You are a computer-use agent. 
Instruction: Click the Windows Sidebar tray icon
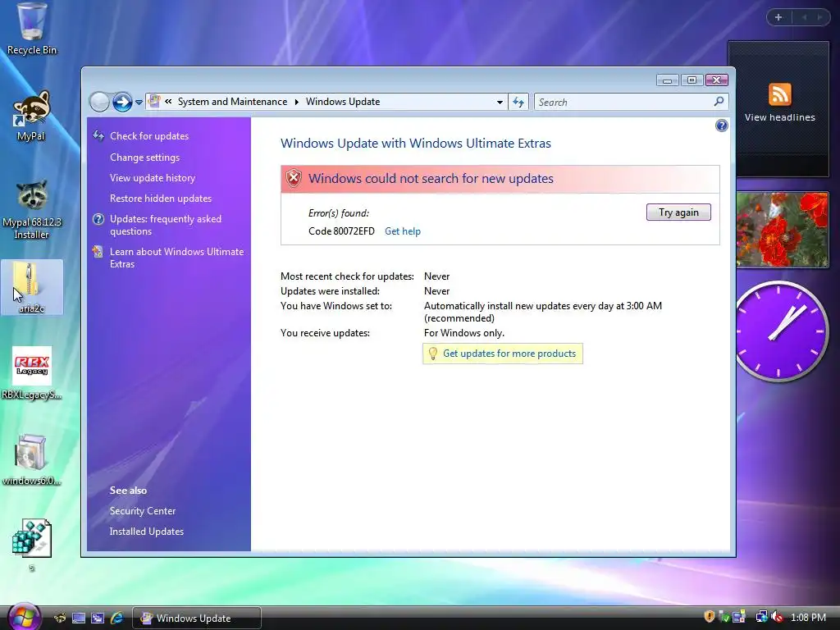(739, 617)
